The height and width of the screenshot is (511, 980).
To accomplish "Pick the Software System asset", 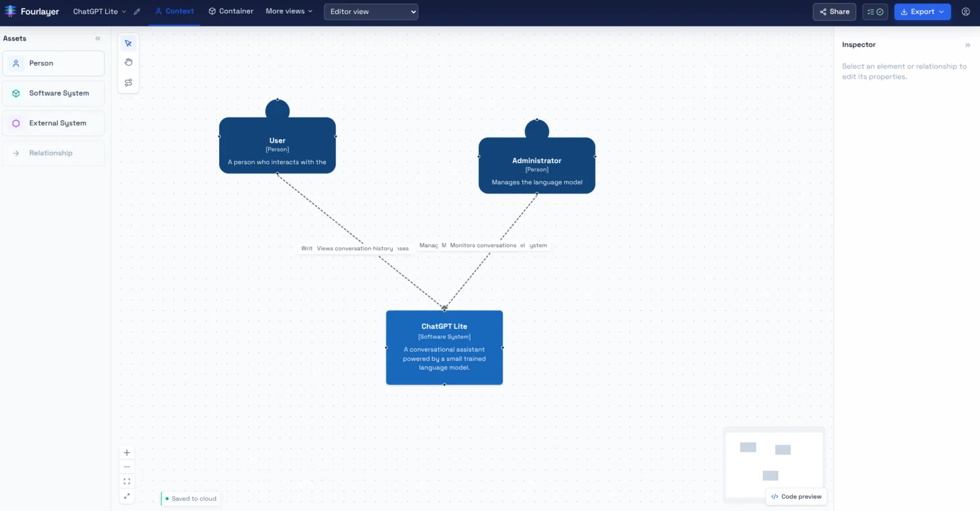I will [54, 93].
